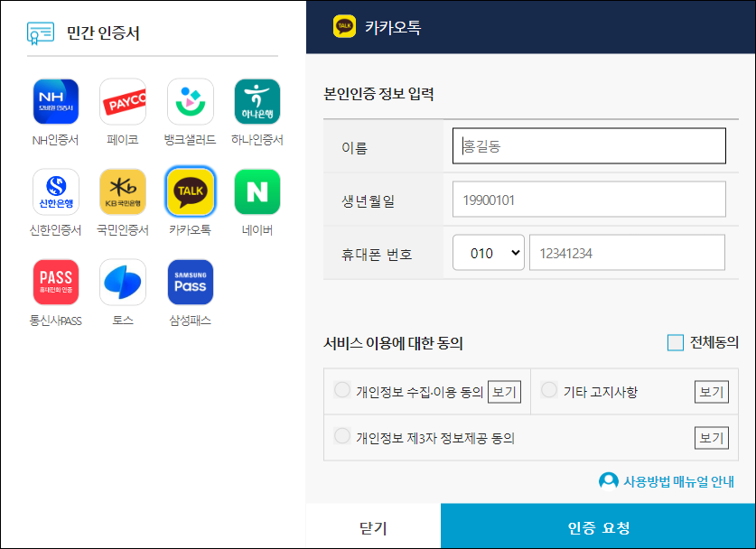Agree to 개인정보 수집·이용 동의
The image size is (756, 549).
342,390
